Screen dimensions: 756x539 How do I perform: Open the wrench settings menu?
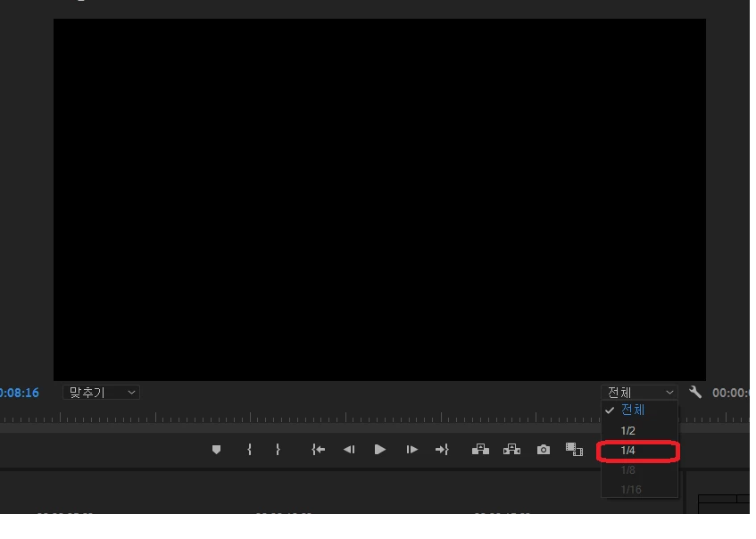(695, 392)
